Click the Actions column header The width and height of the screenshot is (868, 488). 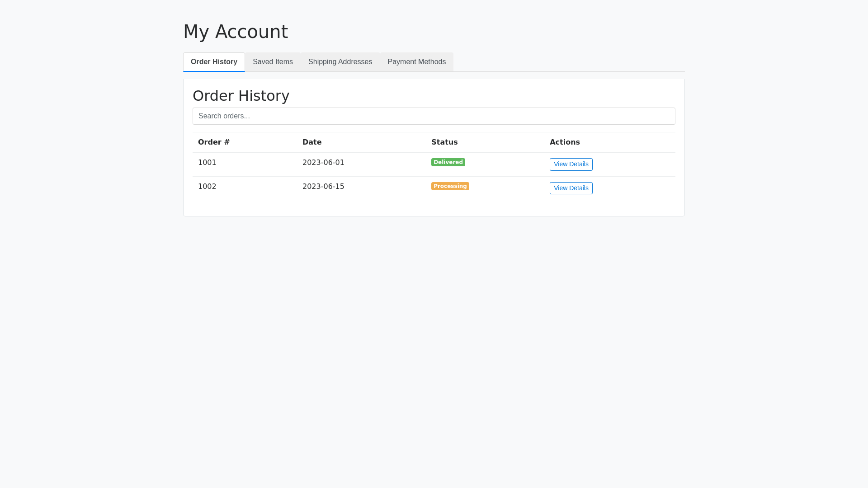coord(565,142)
